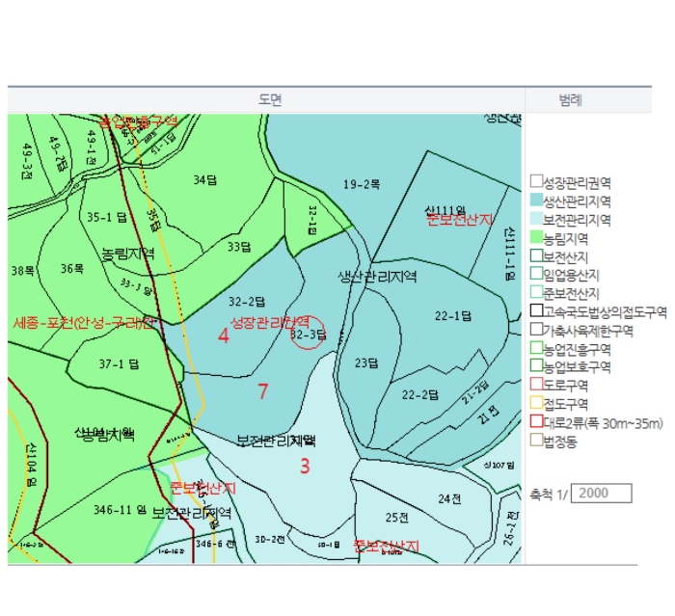Viewport: 675px width, 616px height.
Task: Click parcel label 24전
Action: [x=450, y=499]
